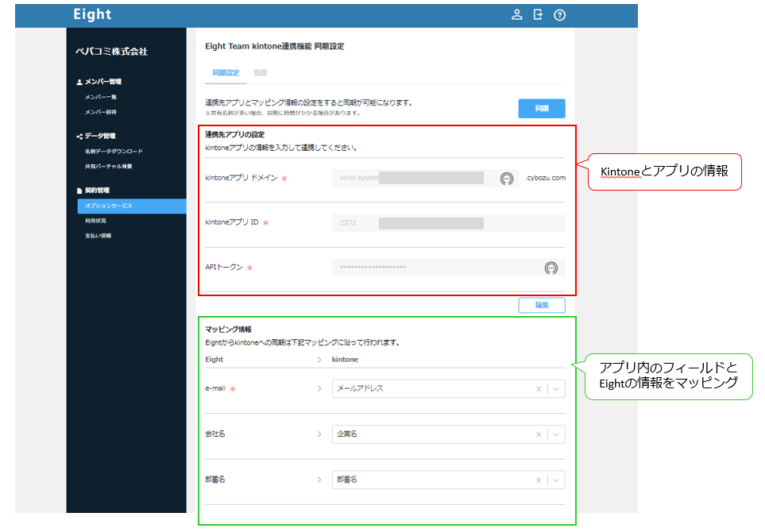Viewport: 765px width, 532px height.
Task: Click the logout icon in top bar
Action: [538, 15]
